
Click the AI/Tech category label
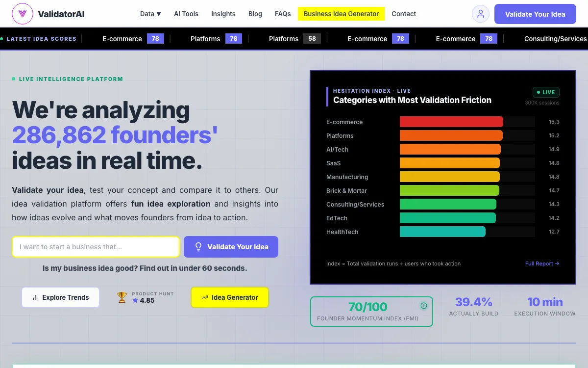pos(337,149)
